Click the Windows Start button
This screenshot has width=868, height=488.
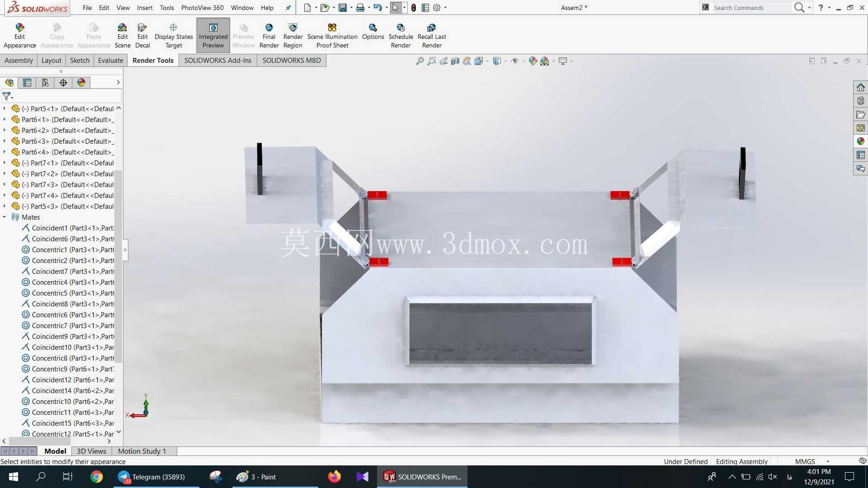(x=13, y=477)
